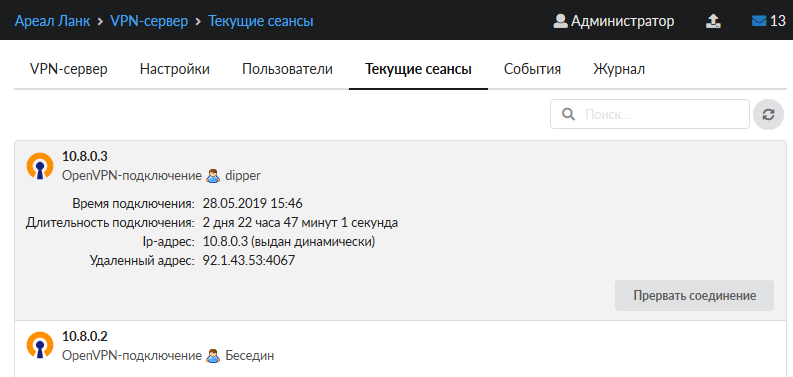Collapse the 10.8.0.3 session header
Image resolution: width=793 pixels, height=377 pixels.
pyautogui.click(x=397, y=166)
